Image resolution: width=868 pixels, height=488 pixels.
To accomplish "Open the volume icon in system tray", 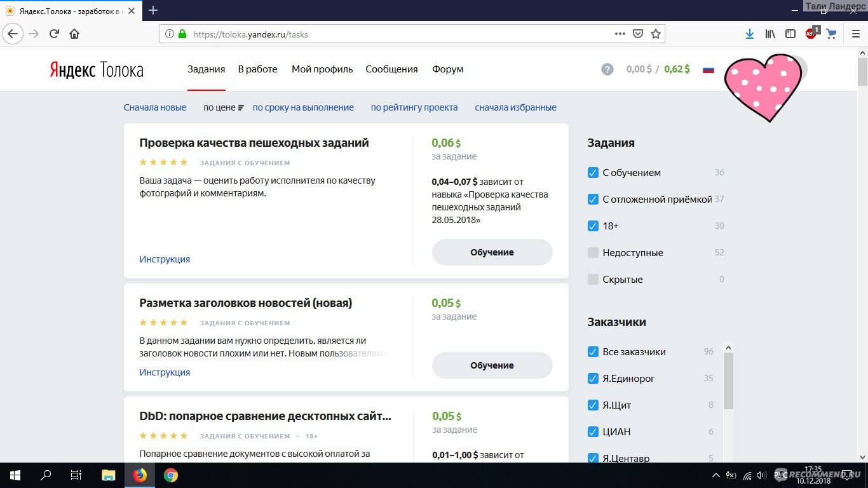I will pos(761,475).
